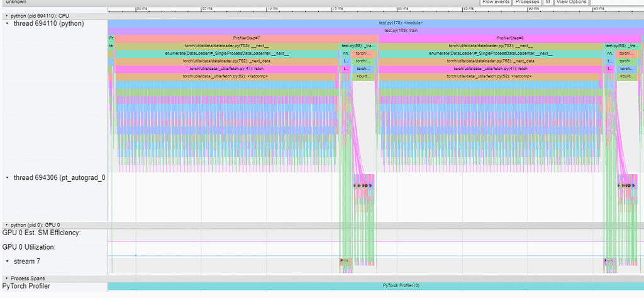The image size is (644, 298).
Task: Click the 90 ms ruler mark
Action: pyautogui.click(x=533, y=8)
